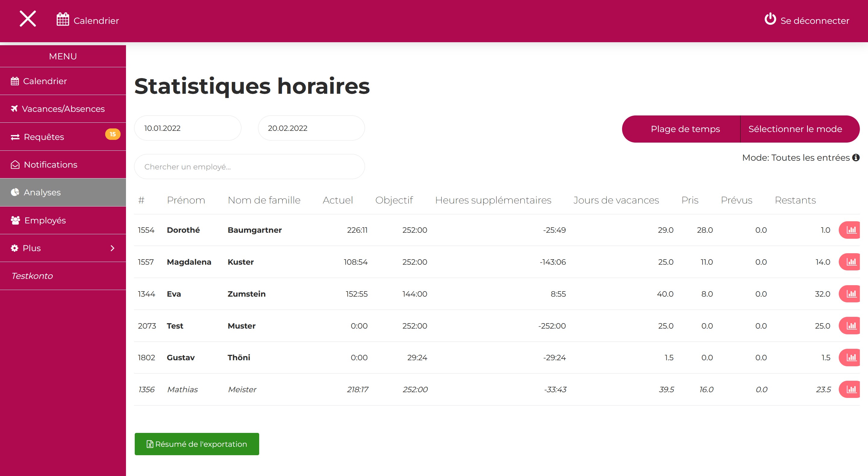This screenshot has height=476, width=868.
Task: Open the chart icon for Mathias Meister
Action: coord(851,390)
